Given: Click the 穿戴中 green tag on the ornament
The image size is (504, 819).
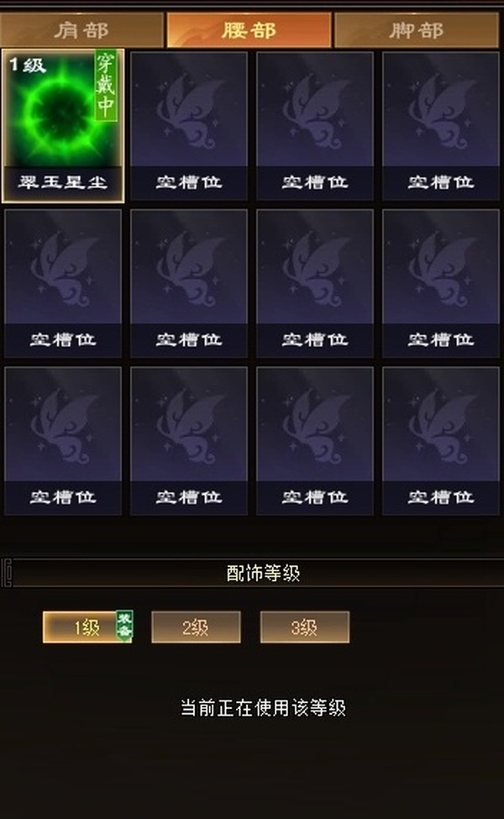Looking at the screenshot, I should click(106, 87).
